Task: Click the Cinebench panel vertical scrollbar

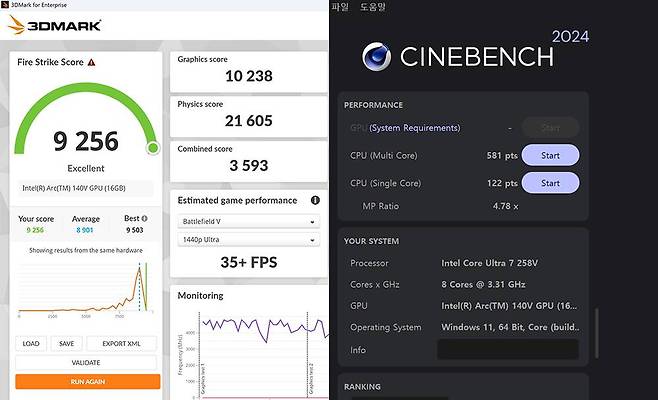Action: [x=597, y=333]
